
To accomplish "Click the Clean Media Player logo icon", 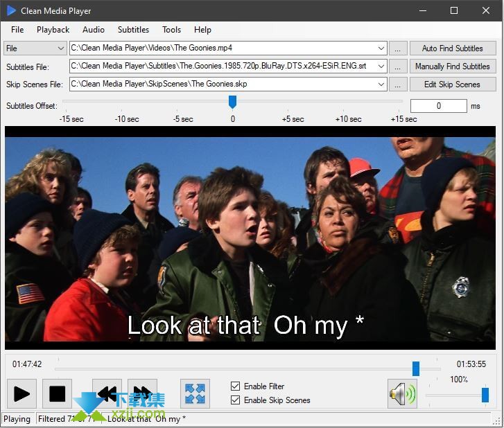I will [x=11, y=10].
